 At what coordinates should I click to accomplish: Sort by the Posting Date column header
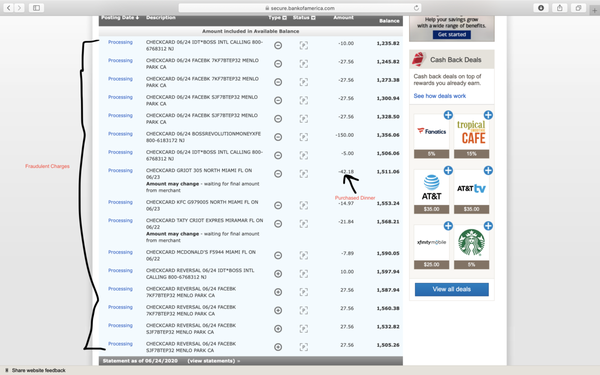coord(120,18)
